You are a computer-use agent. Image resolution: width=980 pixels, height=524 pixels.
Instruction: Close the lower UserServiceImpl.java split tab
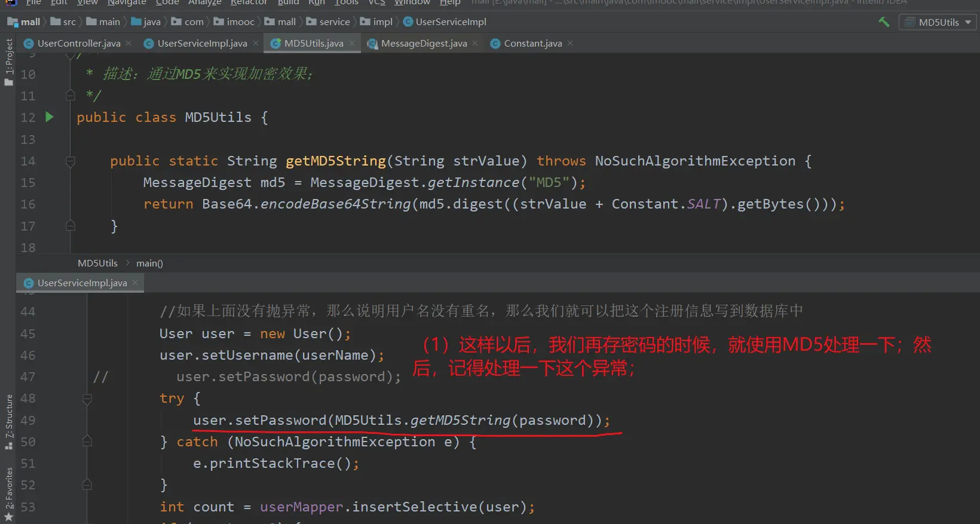pos(135,283)
